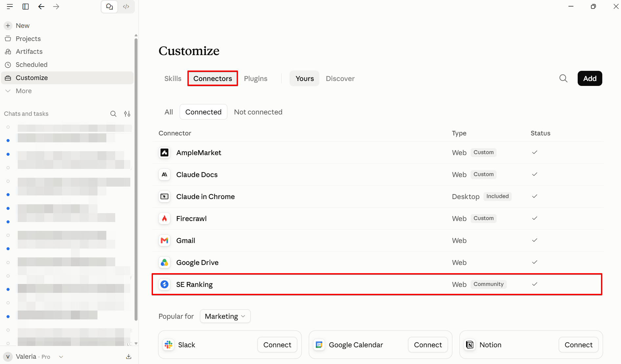Select Customize in sidebar
Viewport: 621px width, 364px height.
pyautogui.click(x=67, y=78)
